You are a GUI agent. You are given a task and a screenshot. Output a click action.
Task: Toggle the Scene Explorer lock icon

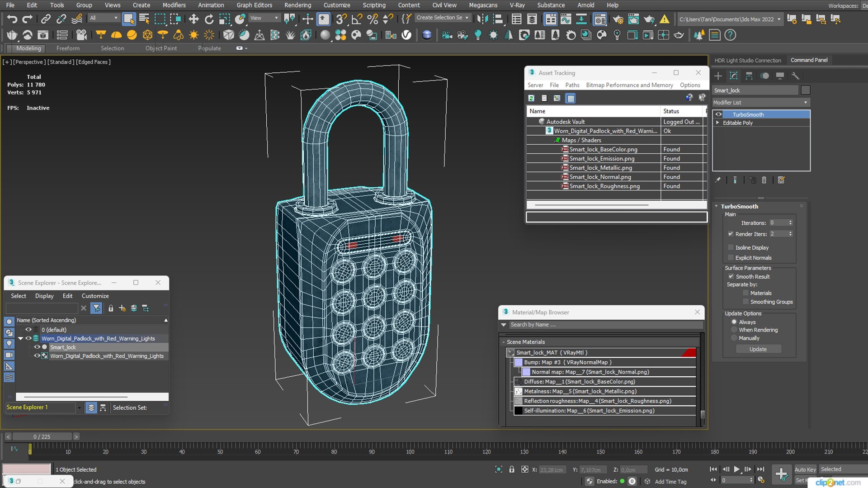click(111, 308)
